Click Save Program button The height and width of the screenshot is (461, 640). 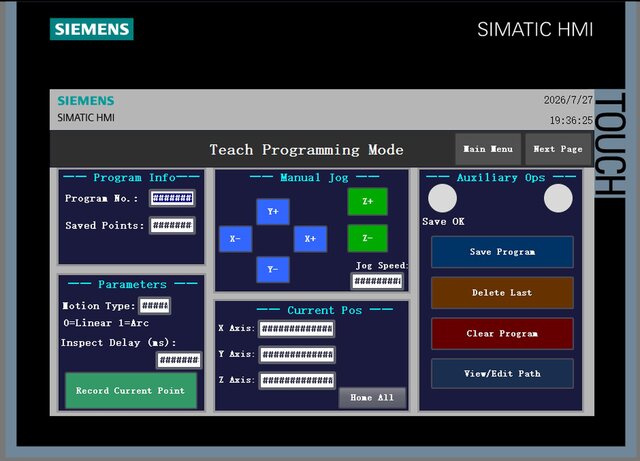point(502,252)
